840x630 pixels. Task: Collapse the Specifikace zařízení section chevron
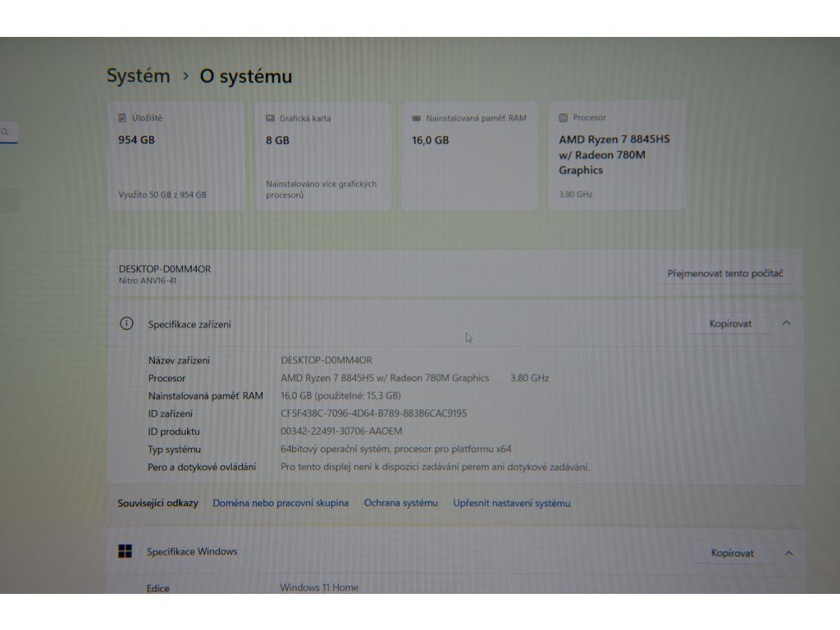[787, 323]
